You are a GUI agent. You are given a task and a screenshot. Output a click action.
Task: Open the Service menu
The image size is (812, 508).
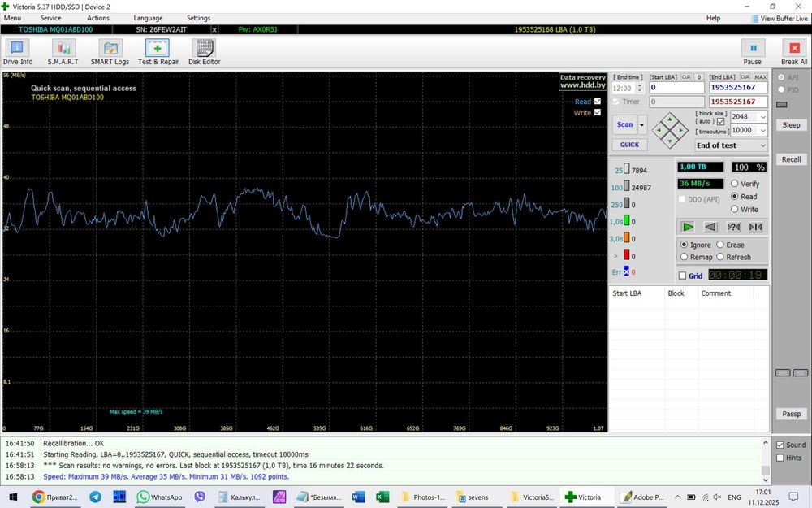point(50,18)
